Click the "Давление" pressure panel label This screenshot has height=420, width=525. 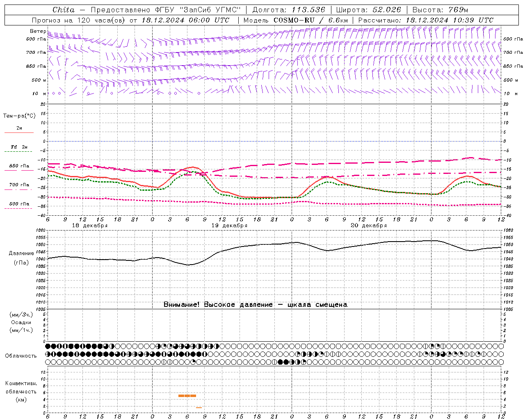coord(21,253)
